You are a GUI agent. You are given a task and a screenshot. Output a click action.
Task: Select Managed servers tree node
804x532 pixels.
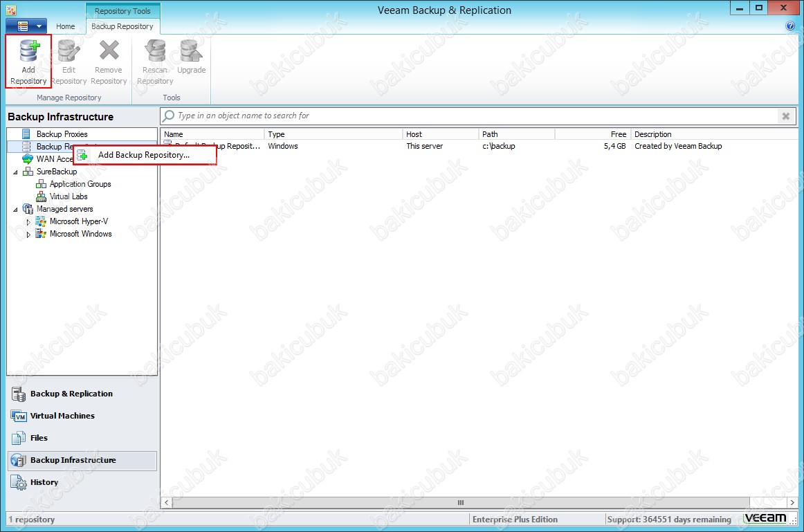pos(64,209)
